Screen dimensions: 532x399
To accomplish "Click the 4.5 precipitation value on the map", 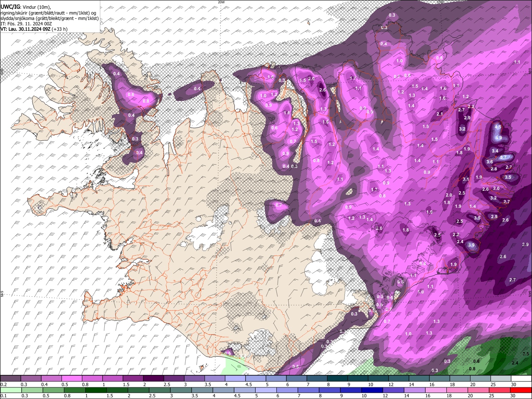I will (x=498, y=127).
